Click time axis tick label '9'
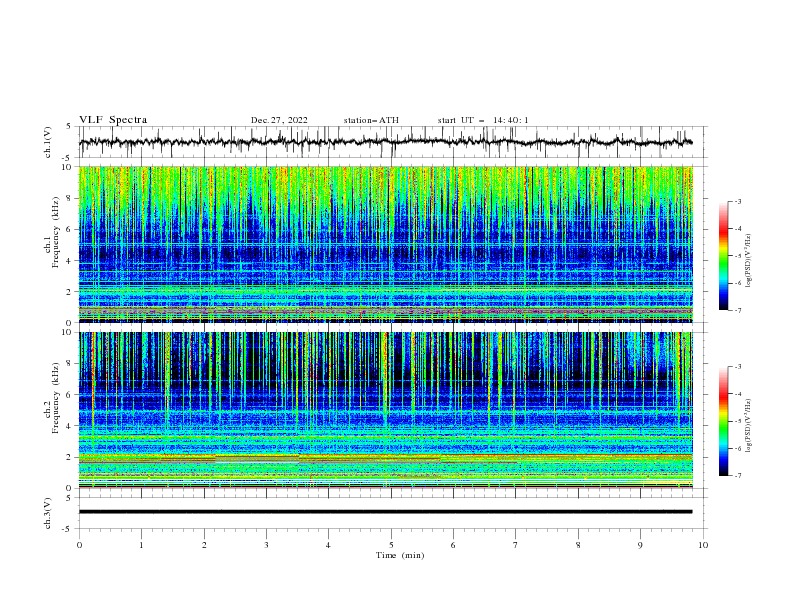This screenshot has height=612, width=792. (640, 545)
